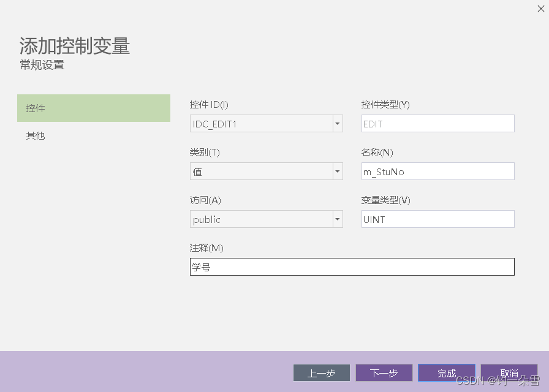Click the 变量类型(V) field showing UINT
Image resolution: width=549 pixels, height=392 pixels.
[437, 219]
